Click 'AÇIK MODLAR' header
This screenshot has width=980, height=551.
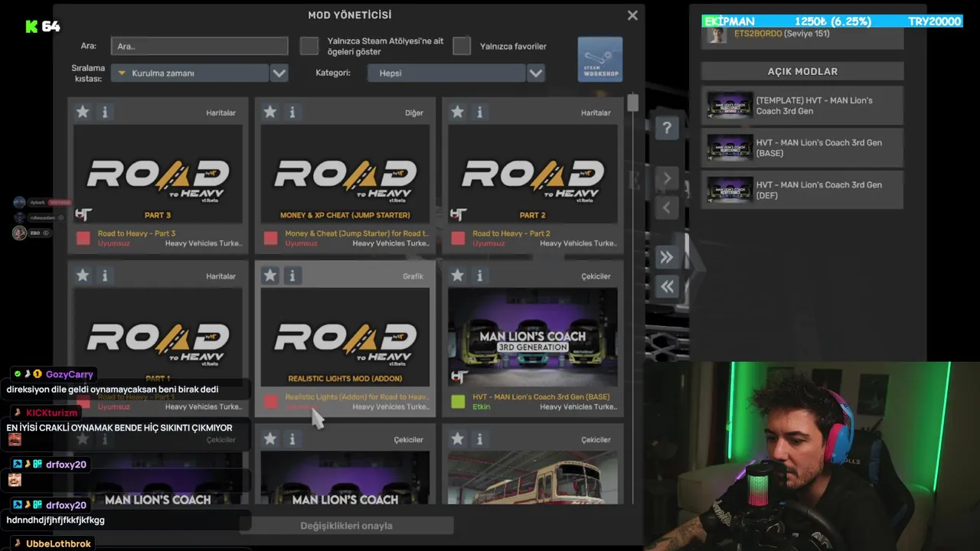tap(802, 71)
